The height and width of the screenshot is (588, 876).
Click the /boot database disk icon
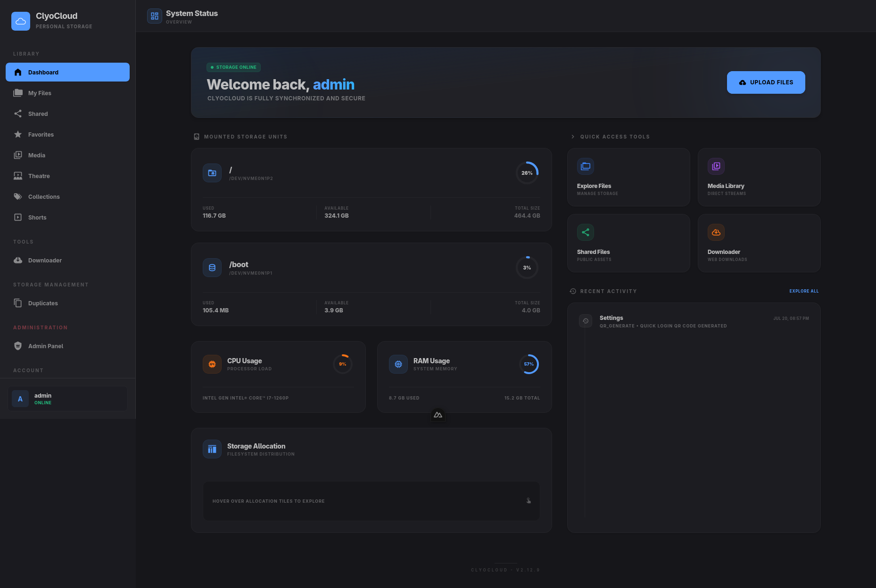(x=212, y=268)
